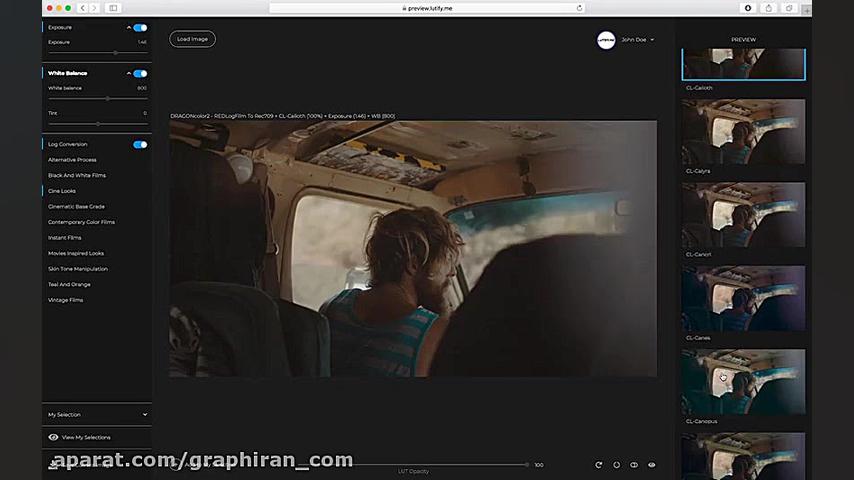Image resolution: width=854 pixels, height=480 pixels.
Task: Open the Contemporary Color Films category
Action: (x=81, y=222)
